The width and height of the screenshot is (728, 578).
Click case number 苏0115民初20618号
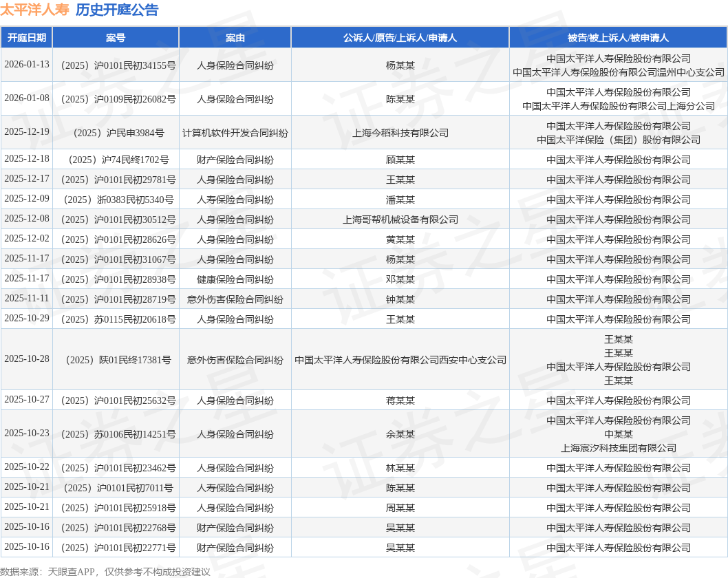(x=135, y=319)
